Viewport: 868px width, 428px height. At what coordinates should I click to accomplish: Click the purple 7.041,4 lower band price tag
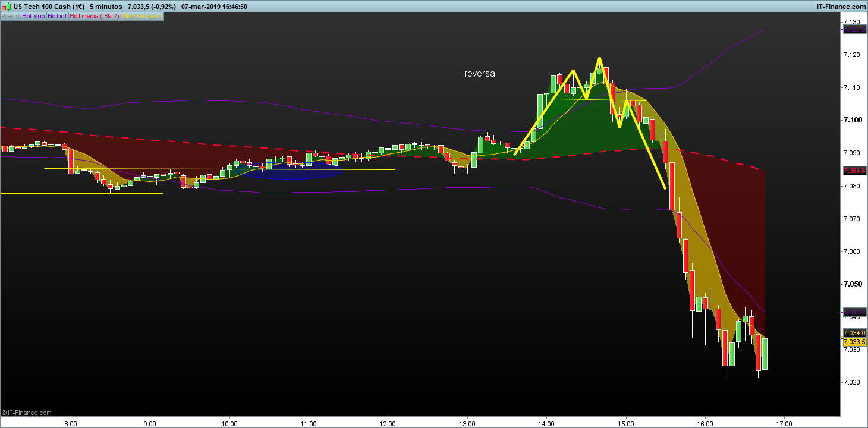[x=853, y=313]
